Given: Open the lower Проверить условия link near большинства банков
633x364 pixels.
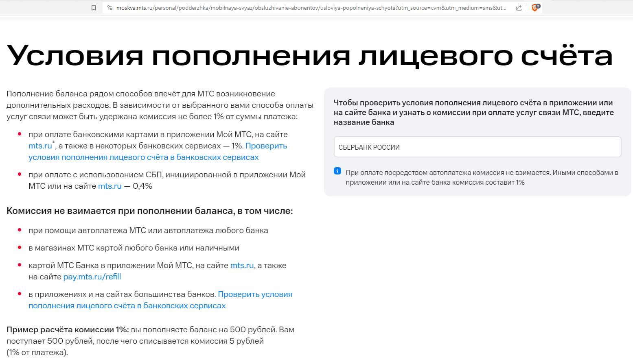Looking at the screenshot, I should tap(160, 300).
